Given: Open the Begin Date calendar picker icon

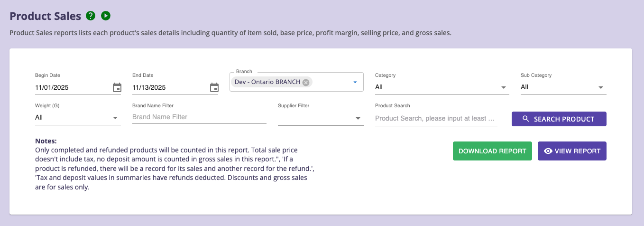Looking at the screenshot, I should pyautogui.click(x=117, y=87).
